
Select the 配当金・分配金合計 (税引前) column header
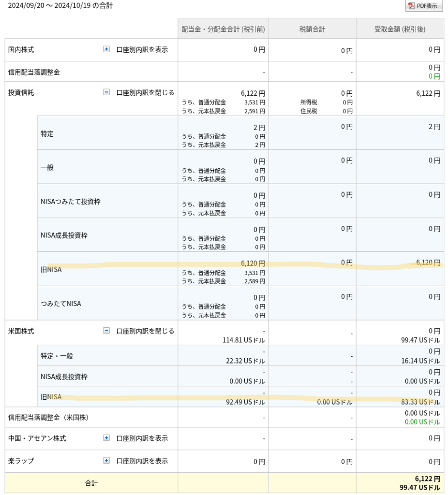click(223, 29)
